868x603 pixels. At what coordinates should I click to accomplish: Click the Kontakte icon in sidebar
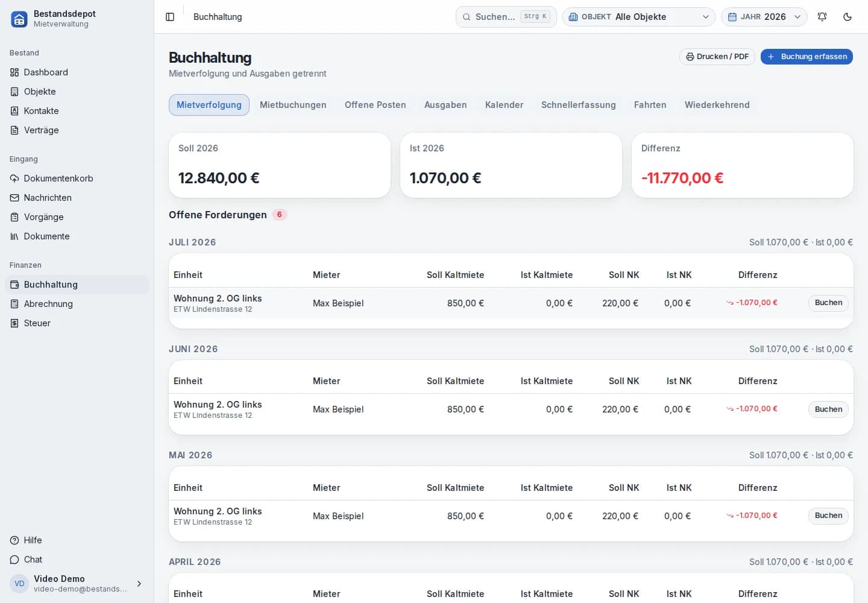coord(14,111)
